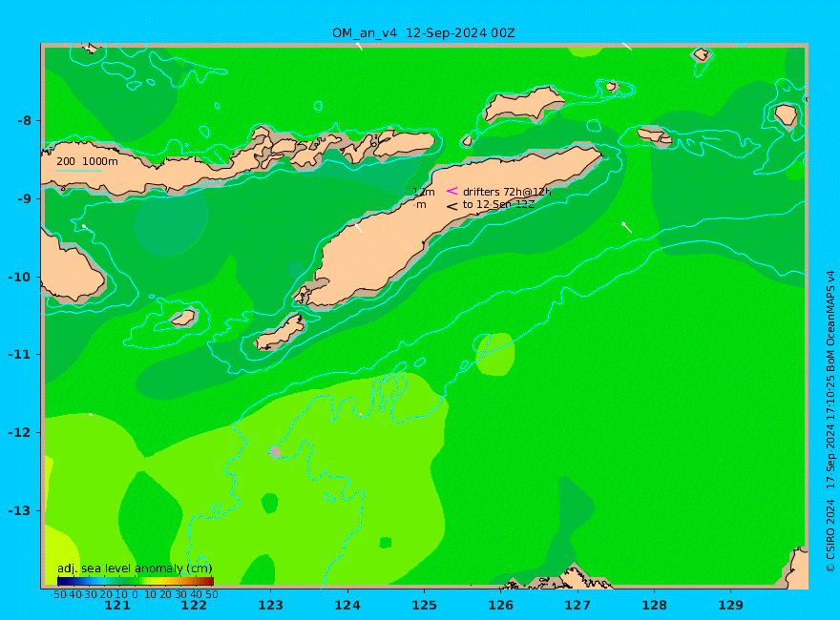Click the longitude label 125

(x=424, y=605)
